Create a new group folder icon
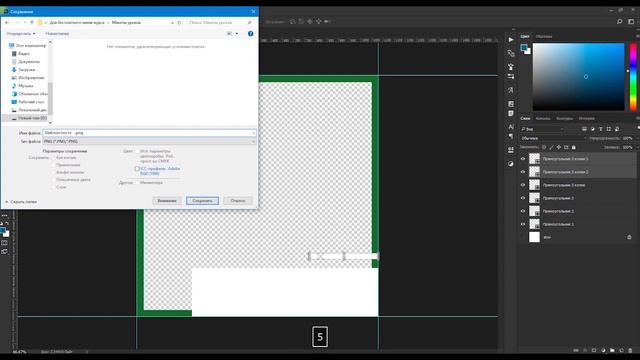 pos(612,350)
